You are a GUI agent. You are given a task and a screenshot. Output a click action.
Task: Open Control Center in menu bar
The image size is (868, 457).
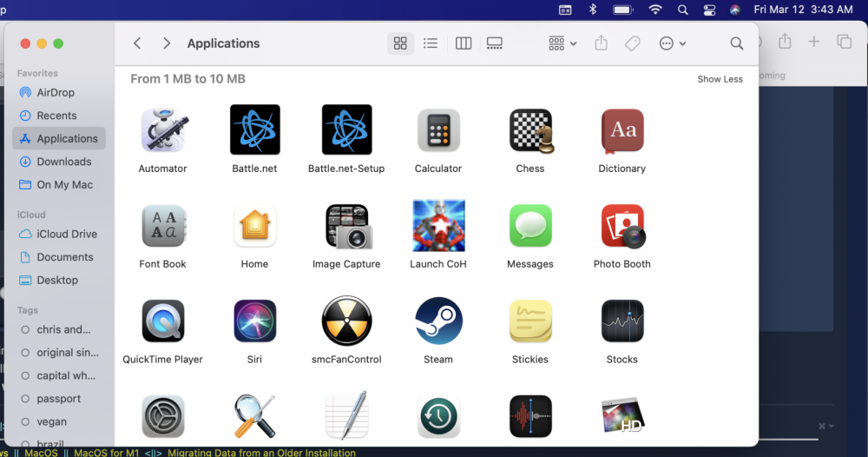pos(709,10)
